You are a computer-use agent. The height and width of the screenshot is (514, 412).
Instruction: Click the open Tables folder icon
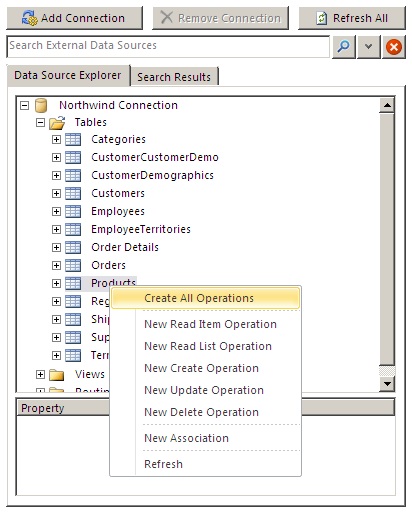[x=57, y=123]
